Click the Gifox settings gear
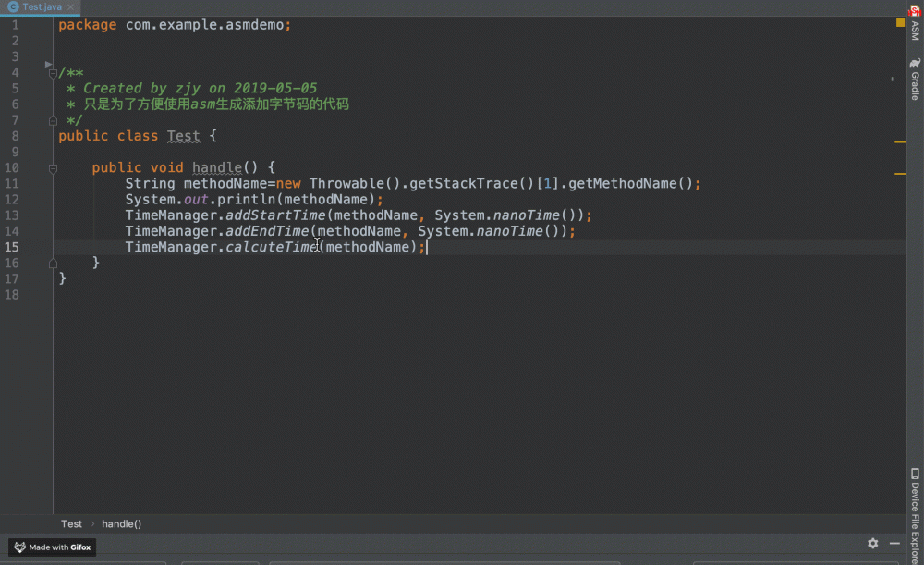 click(x=872, y=544)
